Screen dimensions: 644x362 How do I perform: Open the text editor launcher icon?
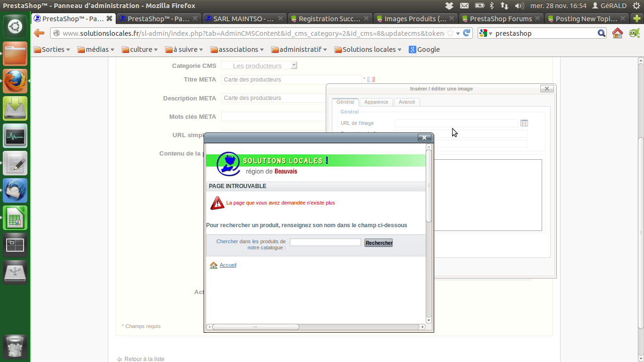pos(15,163)
